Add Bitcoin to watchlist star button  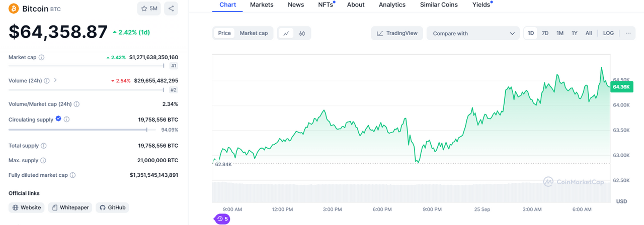click(149, 9)
